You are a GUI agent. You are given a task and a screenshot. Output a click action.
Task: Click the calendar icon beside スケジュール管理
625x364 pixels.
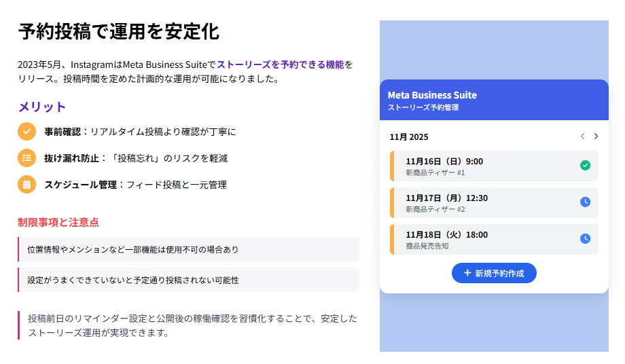pos(26,184)
